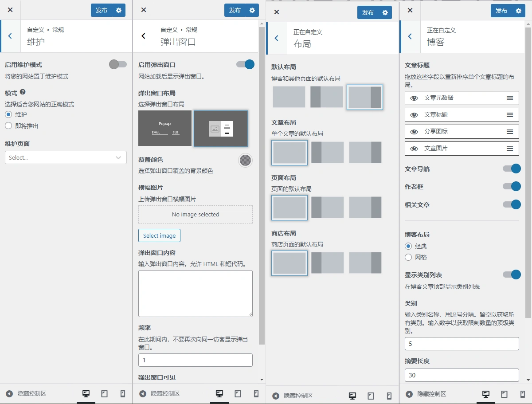Open the 覆盖颜色 overlay color picker
Screen dimensions: 532x404
(x=245, y=161)
